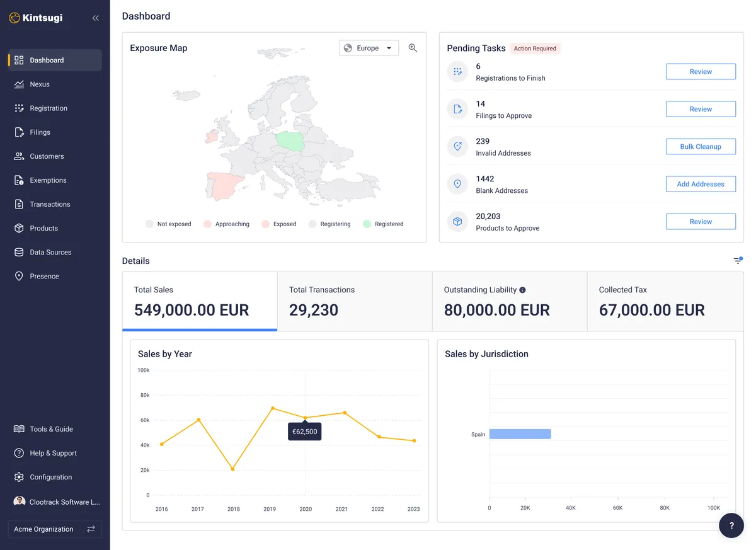
Task: Open the Details filter icon
Action: point(738,260)
